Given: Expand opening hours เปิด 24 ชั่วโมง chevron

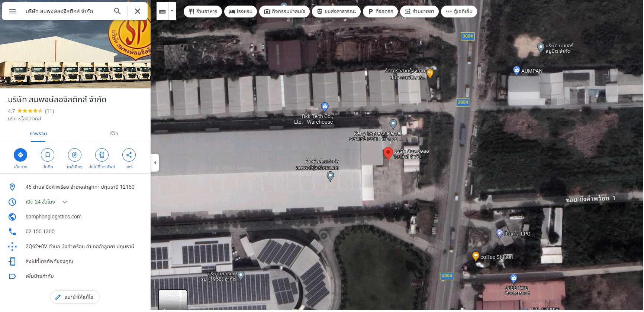Looking at the screenshot, I should tap(65, 202).
